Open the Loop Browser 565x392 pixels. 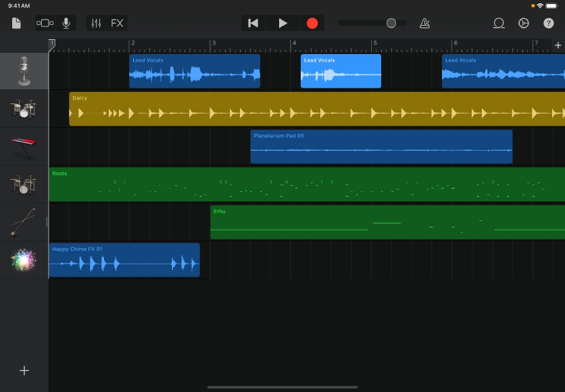(499, 23)
